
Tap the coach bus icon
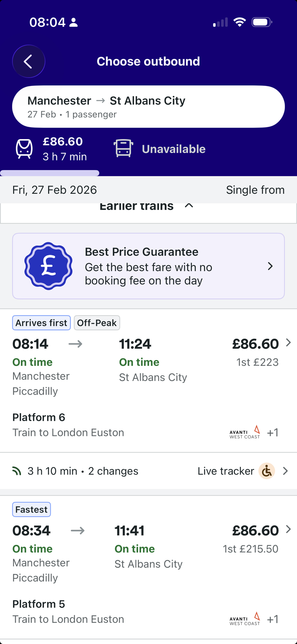[x=123, y=148]
